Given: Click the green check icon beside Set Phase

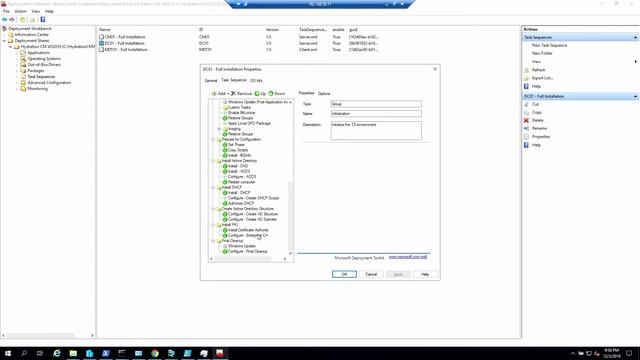Looking at the screenshot, I should tap(225, 145).
